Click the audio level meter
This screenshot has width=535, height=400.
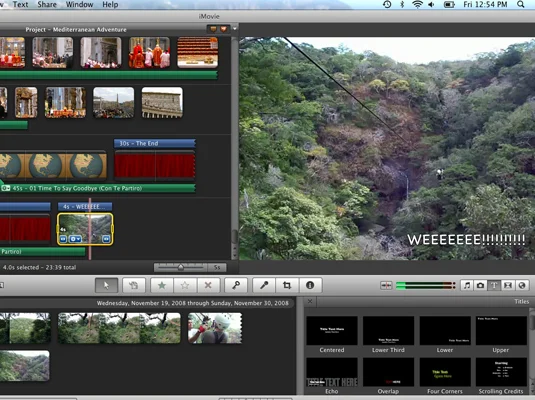pos(425,285)
